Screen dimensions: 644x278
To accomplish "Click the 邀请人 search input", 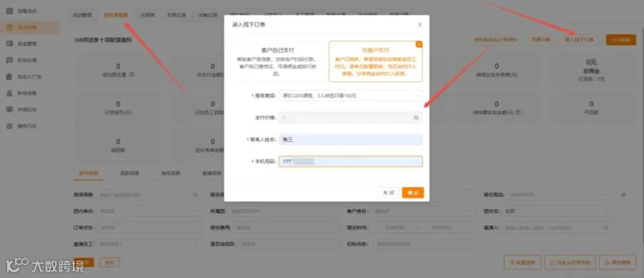I will (557, 227).
